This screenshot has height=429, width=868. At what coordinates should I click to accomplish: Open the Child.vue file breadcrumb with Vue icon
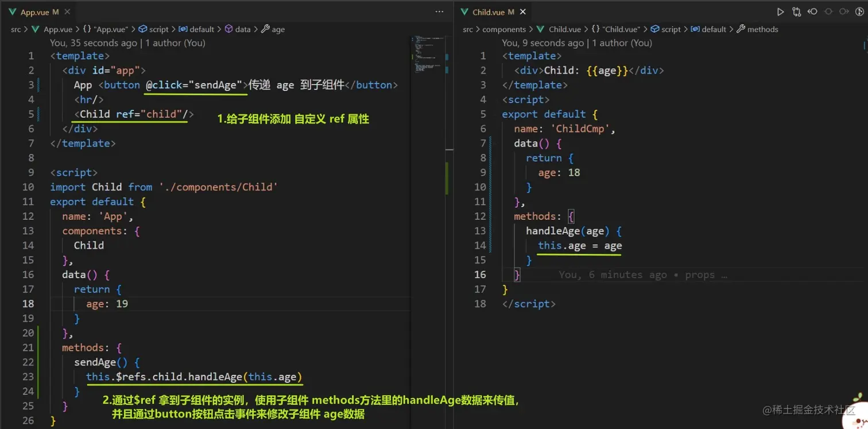click(559, 29)
